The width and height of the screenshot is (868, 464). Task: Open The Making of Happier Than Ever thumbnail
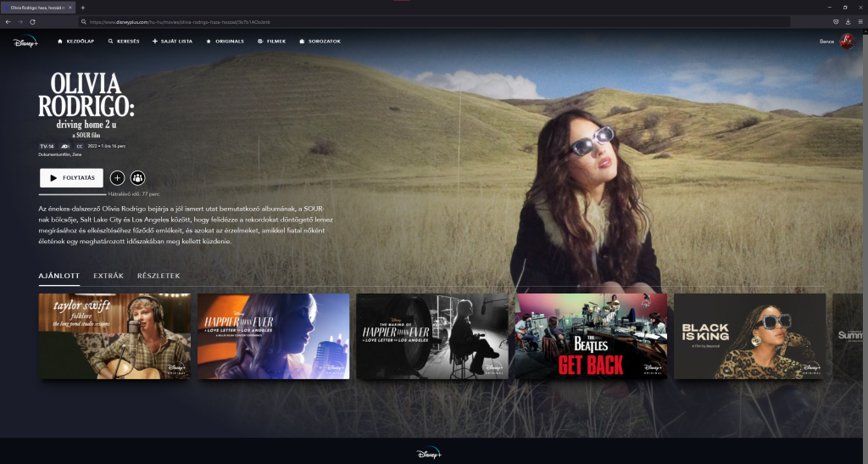(x=432, y=336)
